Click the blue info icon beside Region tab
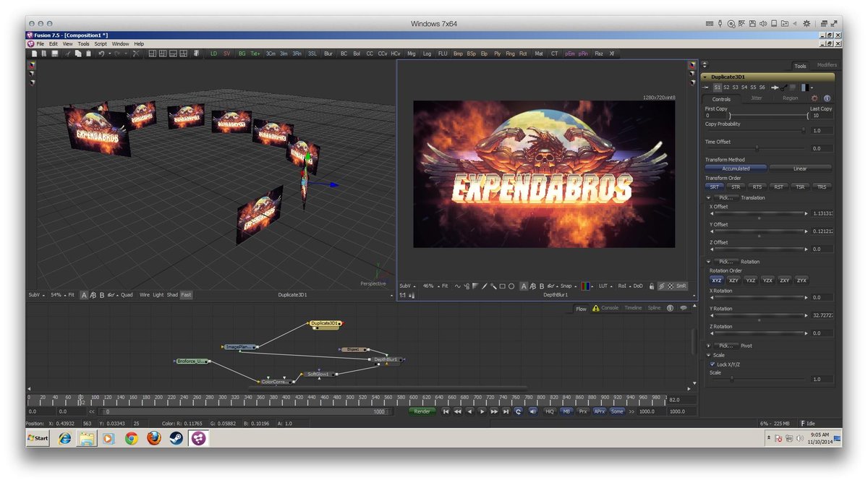The image size is (868, 483). coord(827,98)
